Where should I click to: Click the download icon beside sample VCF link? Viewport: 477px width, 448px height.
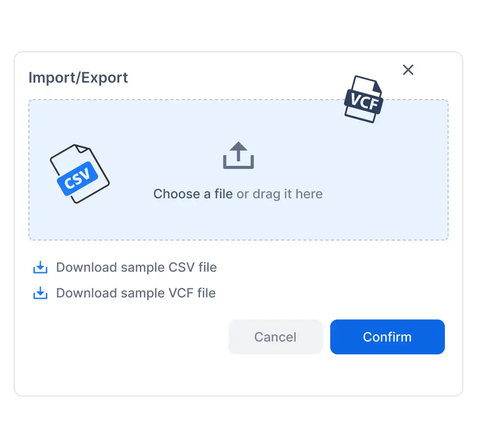tap(40, 293)
